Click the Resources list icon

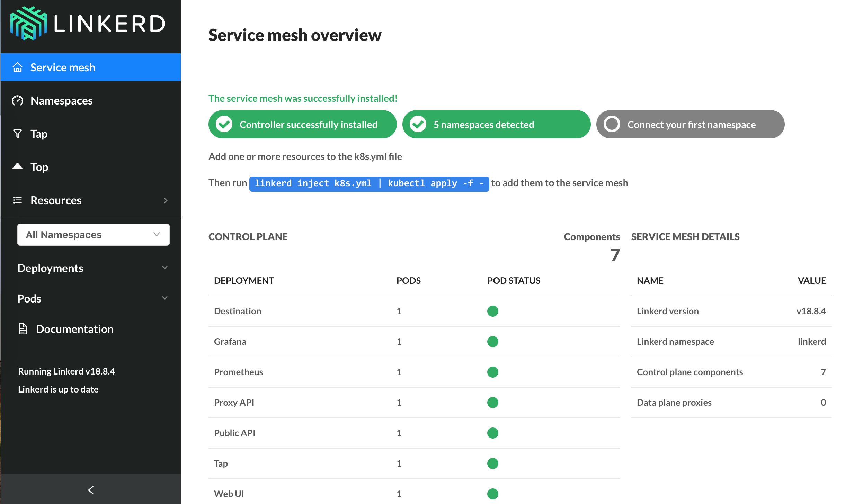(18, 200)
